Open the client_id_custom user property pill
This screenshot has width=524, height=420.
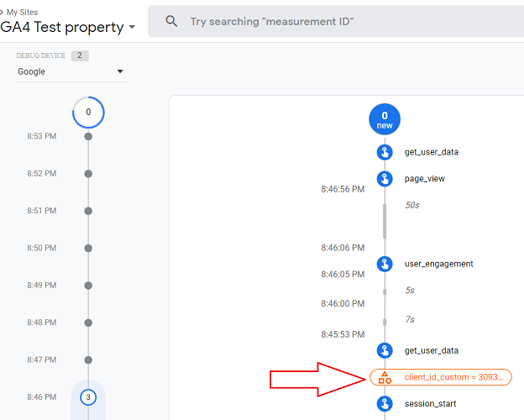[x=441, y=377]
